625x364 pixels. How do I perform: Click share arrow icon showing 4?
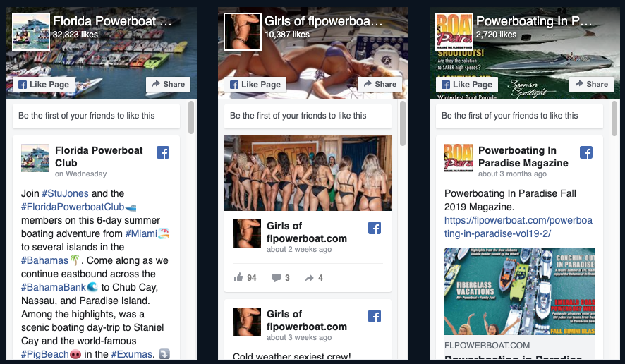point(309,278)
